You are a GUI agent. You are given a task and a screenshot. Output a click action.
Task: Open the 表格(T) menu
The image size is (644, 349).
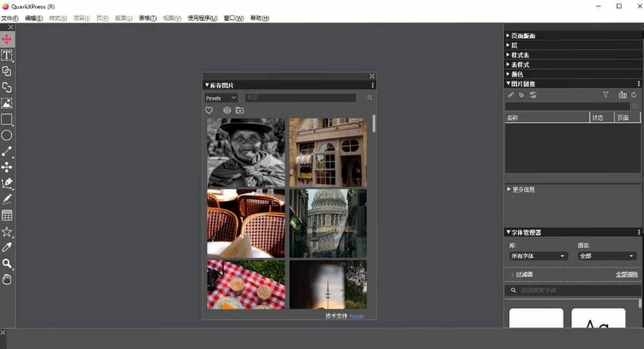[148, 18]
